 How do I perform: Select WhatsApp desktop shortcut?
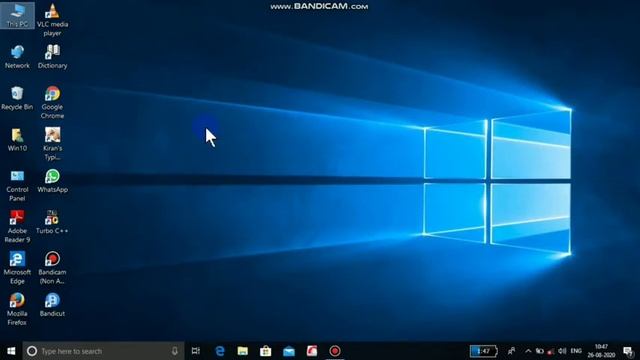click(52, 181)
